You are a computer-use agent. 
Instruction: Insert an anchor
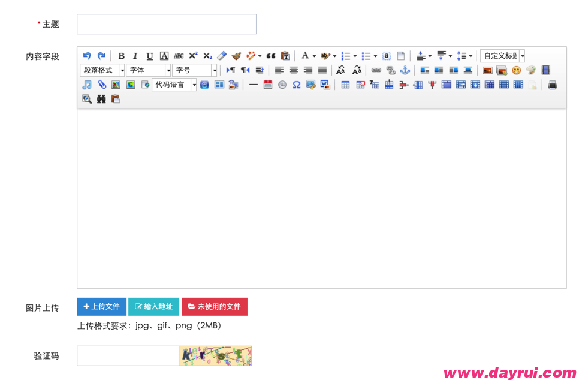[405, 70]
